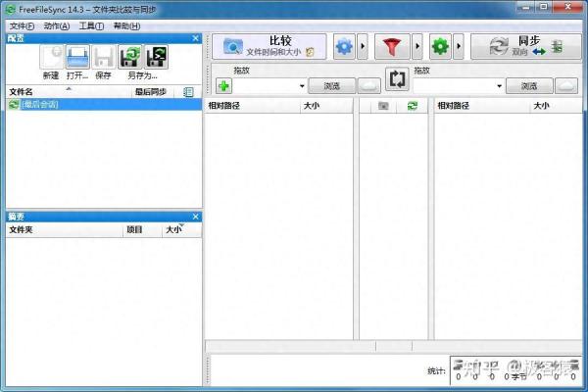
Task: Click left grid 大小 column header
Action: pos(326,106)
